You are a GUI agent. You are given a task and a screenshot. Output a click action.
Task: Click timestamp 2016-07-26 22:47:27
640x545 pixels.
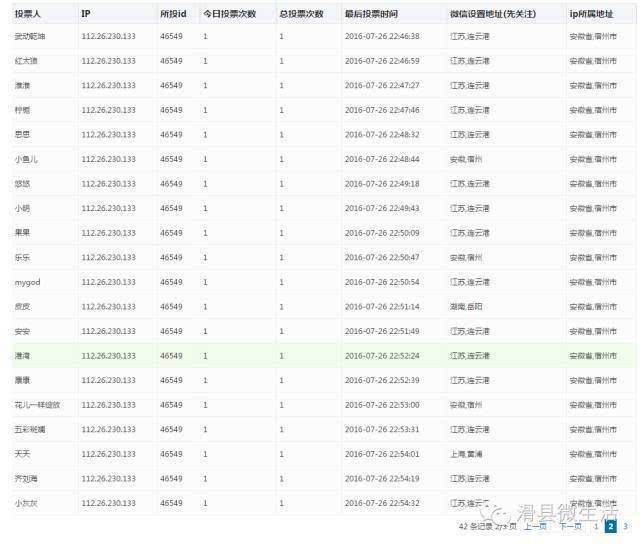click(382, 85)
